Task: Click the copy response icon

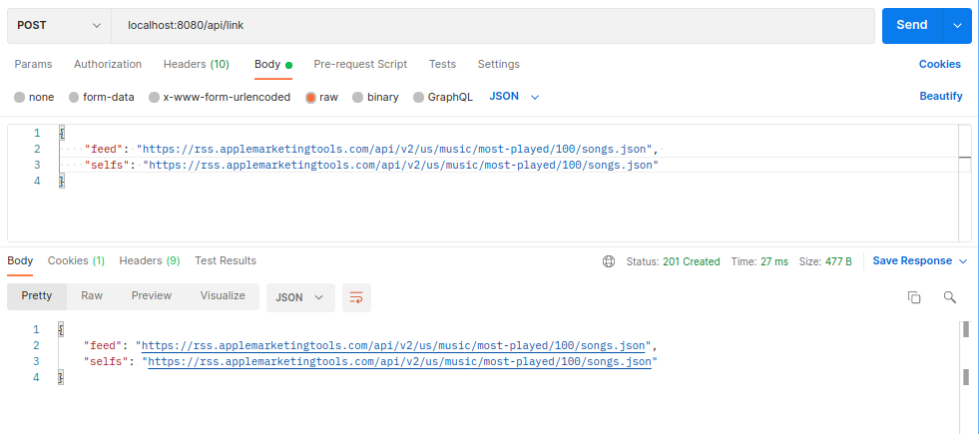Action: click(914, 297)
